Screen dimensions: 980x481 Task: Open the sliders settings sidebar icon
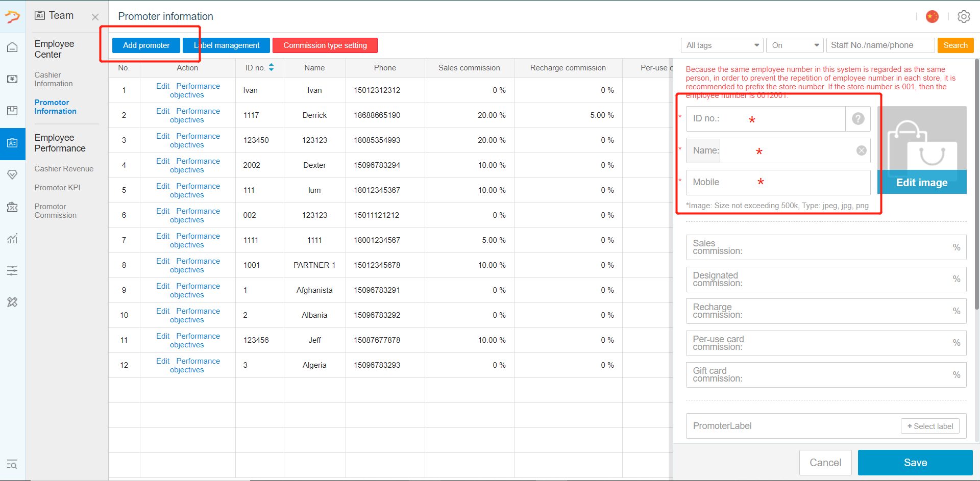[12, 270]
